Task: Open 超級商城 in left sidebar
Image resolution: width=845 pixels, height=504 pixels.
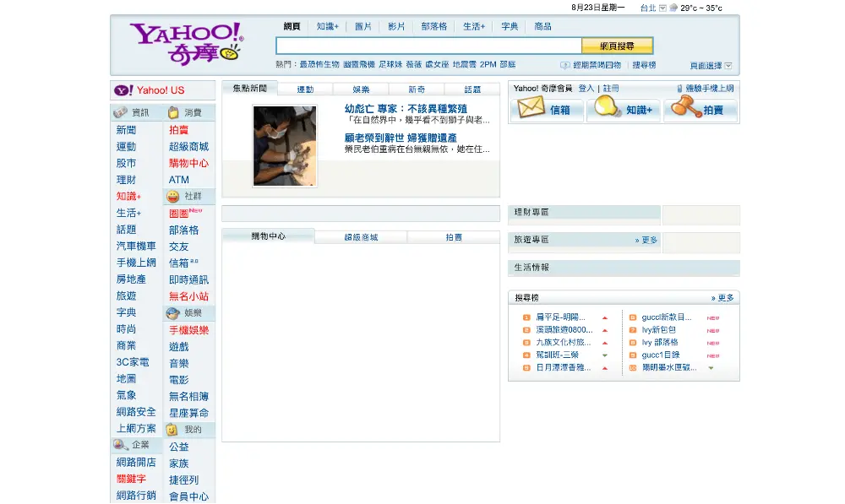Action: point(188,146)
